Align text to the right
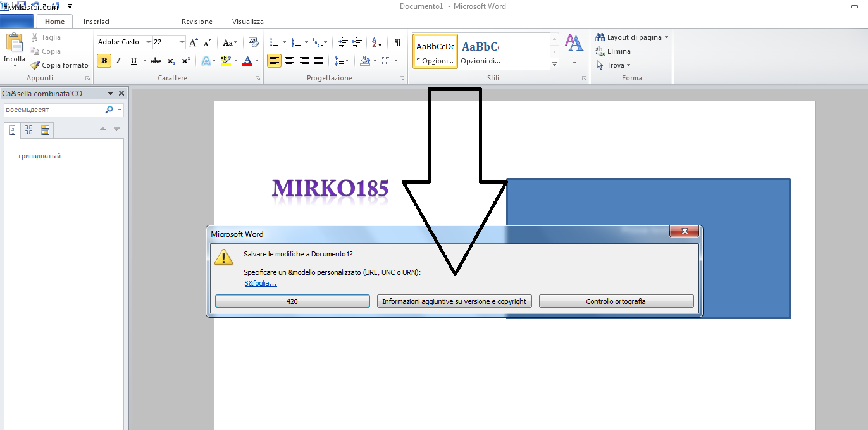Viewport: 868px width, 430px height. [x=304, y=61]
